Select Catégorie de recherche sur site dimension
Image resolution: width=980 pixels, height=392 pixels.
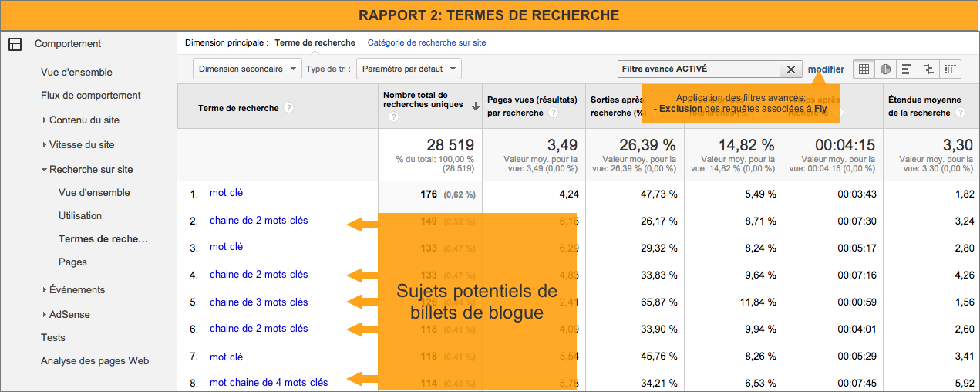[426, 43]
